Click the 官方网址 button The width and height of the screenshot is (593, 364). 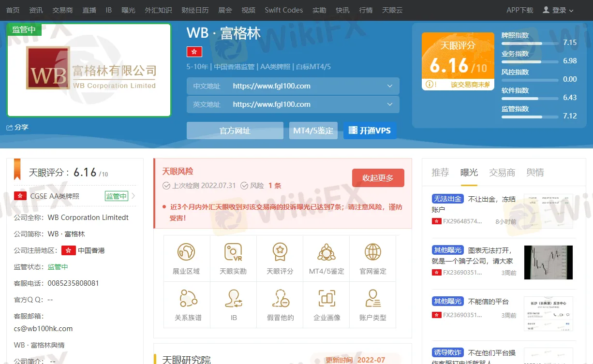click(x=235, y=131)
